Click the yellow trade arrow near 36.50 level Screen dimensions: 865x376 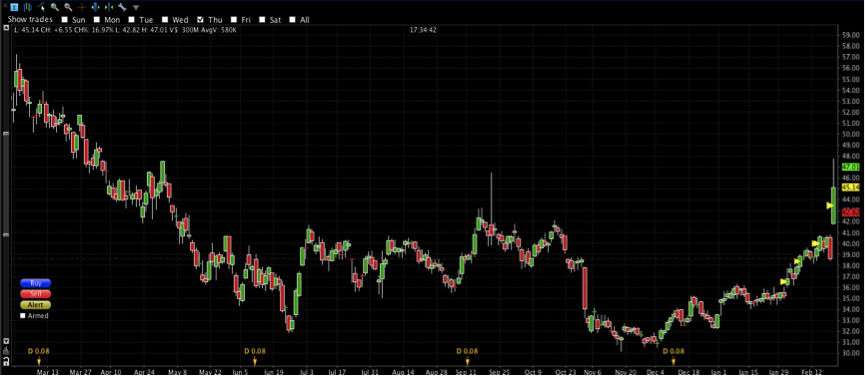[784, 282]
